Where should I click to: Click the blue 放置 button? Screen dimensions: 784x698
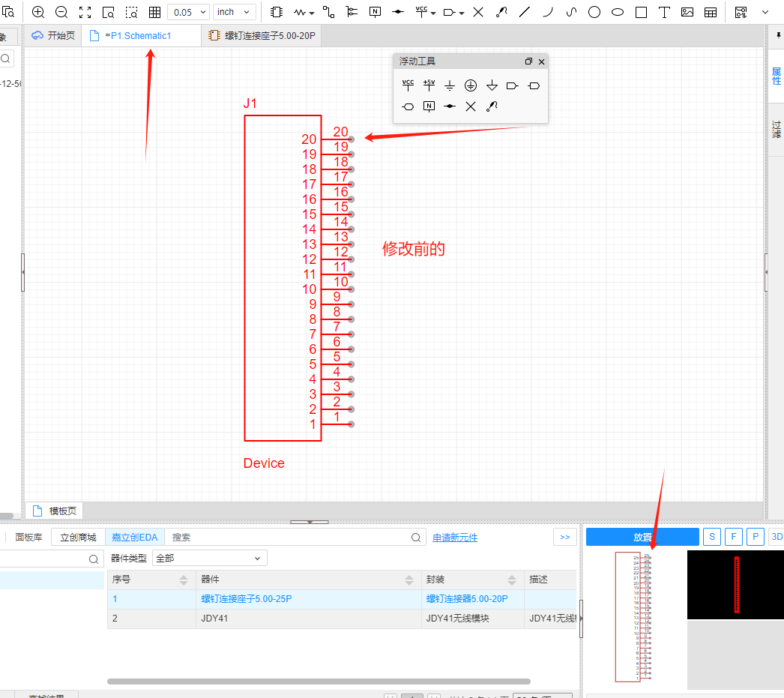click(x=642, y=537)
